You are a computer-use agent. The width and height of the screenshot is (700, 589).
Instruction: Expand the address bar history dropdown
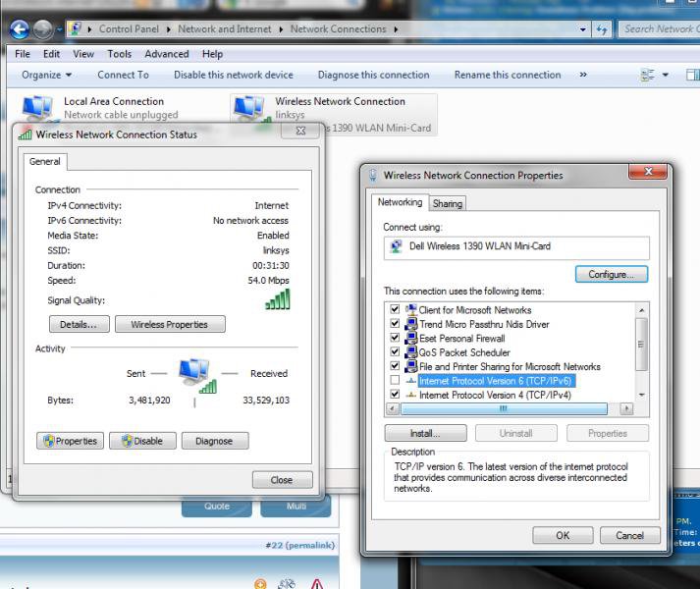point(582,29)
